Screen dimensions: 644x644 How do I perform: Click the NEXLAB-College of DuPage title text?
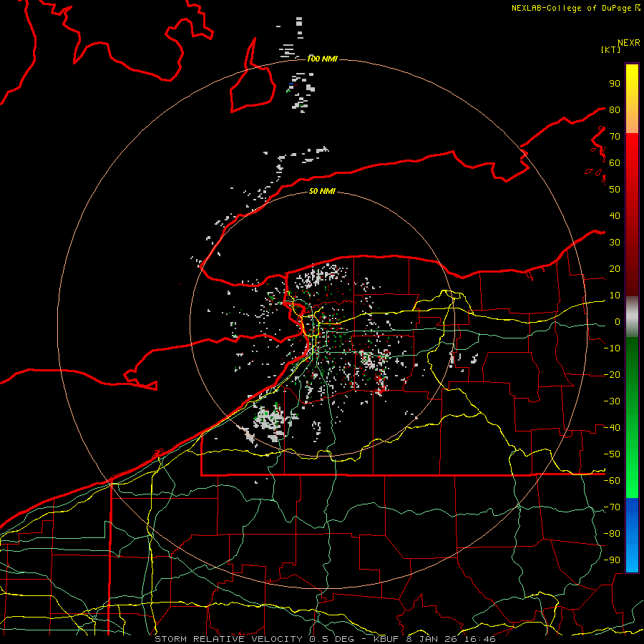(571, 8)
